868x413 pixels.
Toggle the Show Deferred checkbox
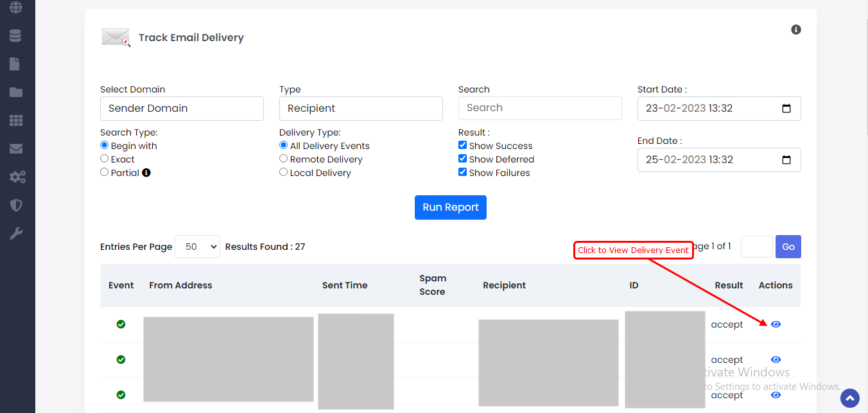[x=462, y=159]
